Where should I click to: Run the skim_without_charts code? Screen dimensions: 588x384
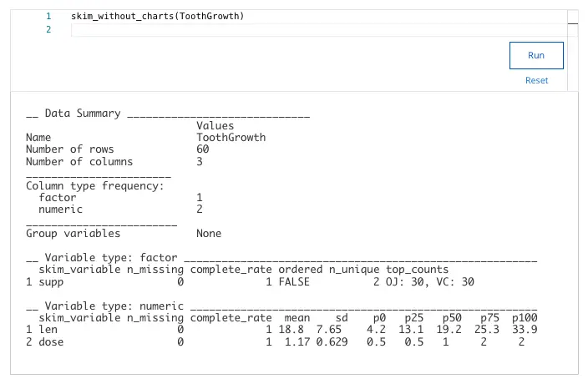coord(536,55)
